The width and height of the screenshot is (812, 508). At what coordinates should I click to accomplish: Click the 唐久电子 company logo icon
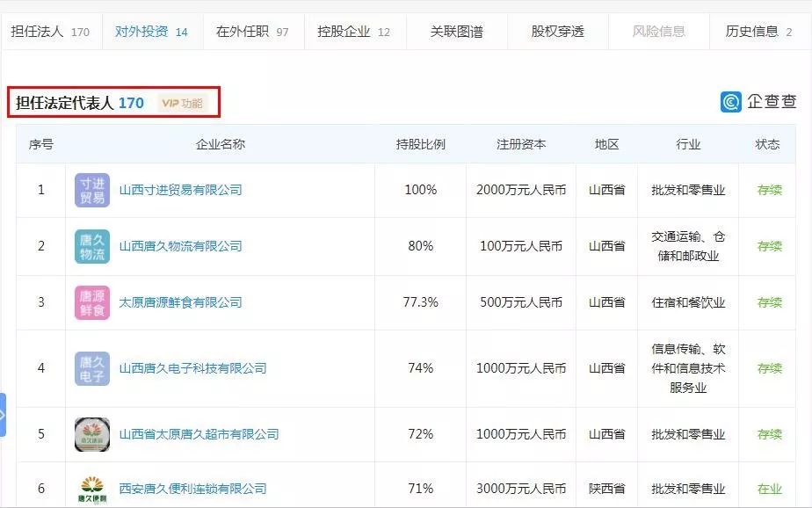tap(94, 368)
